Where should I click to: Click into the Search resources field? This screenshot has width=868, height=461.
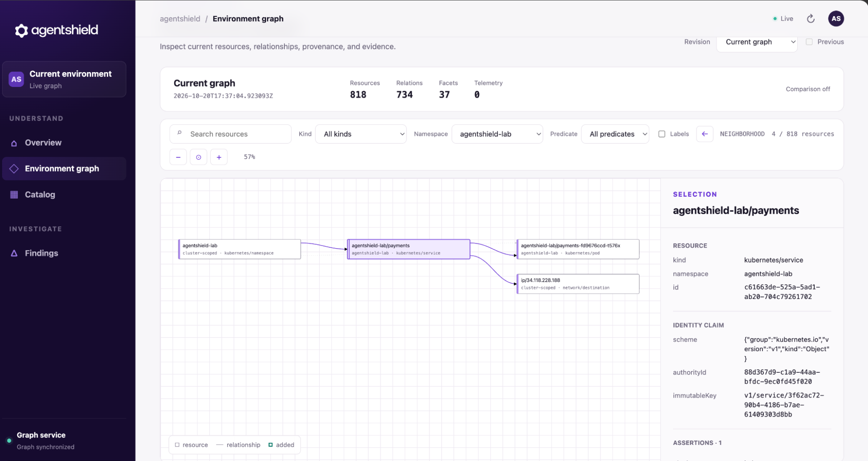[x=230, y=134]
